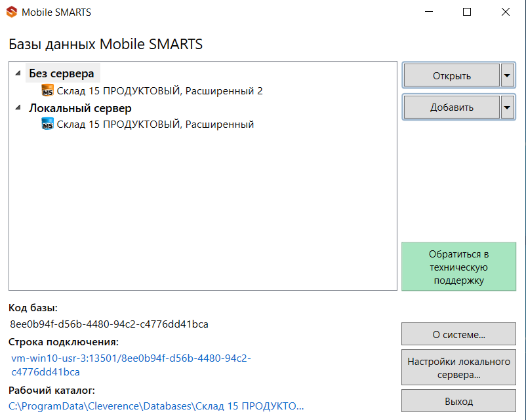
Task: Select the 'Локальный сервер' group header
Action: tap(80, 108)
